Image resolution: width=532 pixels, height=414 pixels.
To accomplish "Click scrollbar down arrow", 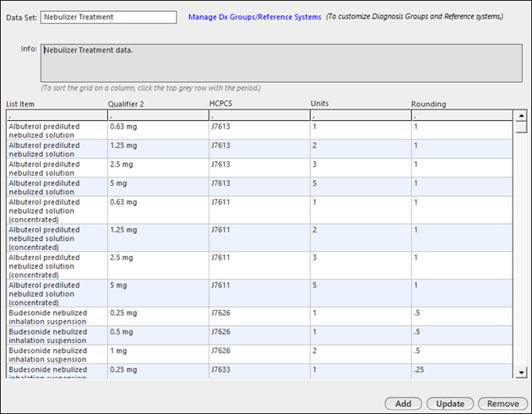I will [521, 373].
